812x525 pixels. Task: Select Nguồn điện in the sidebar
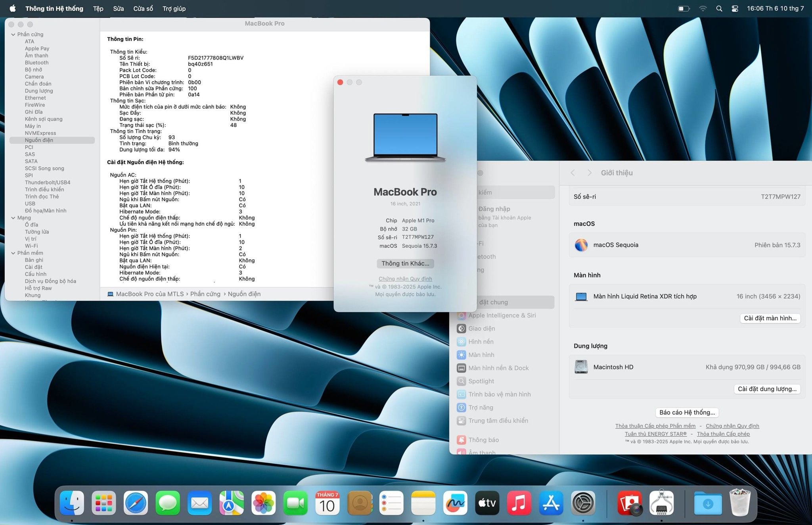coord(52,140)
